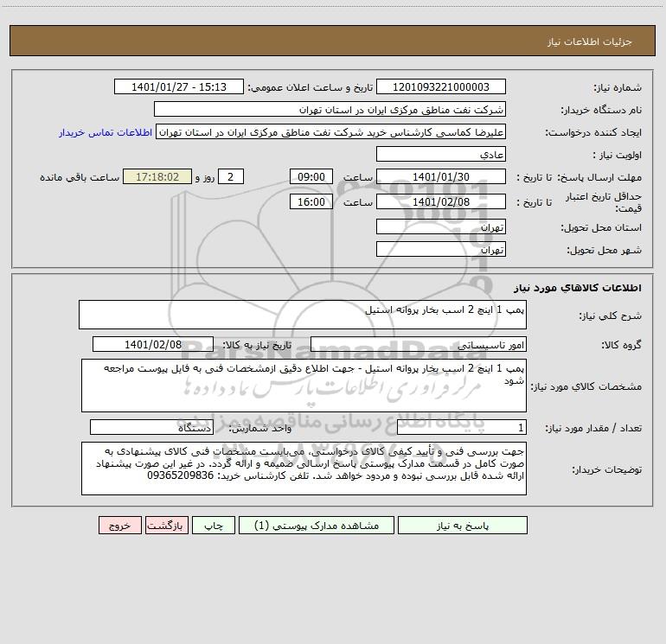Screen dimensions: 666x644
Task: Click the announcement date field 1401/01/27 - 15:13
Action: point(179,86)
